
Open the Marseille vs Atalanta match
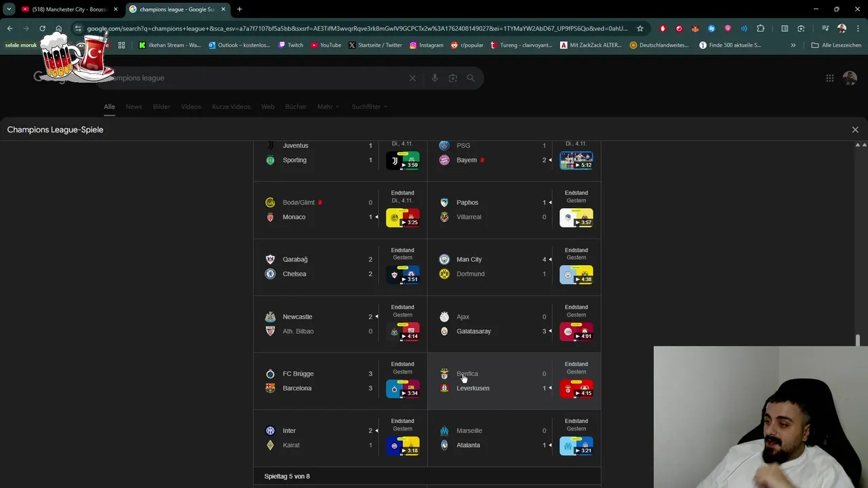click(x=514, y=438)
